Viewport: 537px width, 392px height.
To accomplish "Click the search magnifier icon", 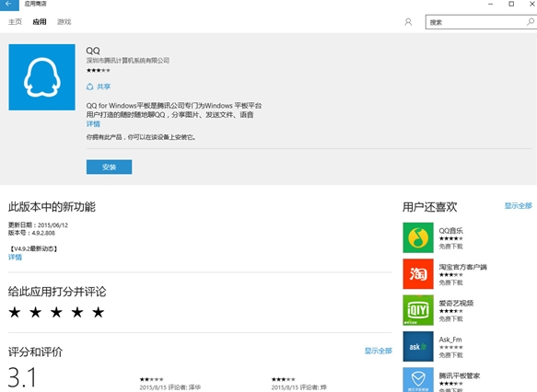I will click(531, 22).
